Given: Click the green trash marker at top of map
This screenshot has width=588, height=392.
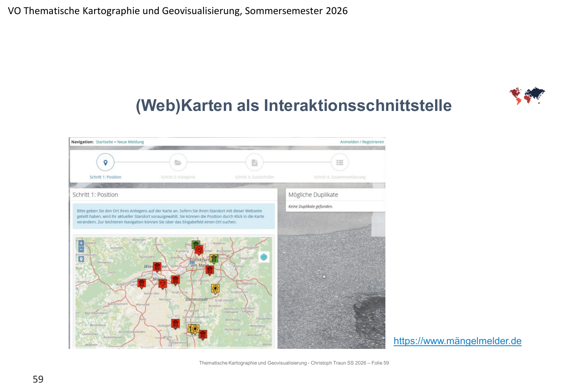Looking at the screenshot, I should (196, 245).
